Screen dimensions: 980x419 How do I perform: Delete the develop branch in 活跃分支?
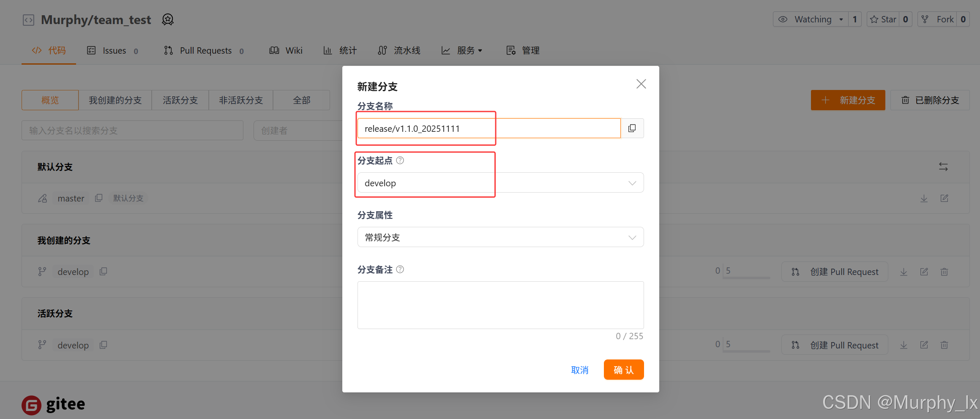[x=945, y=346]
